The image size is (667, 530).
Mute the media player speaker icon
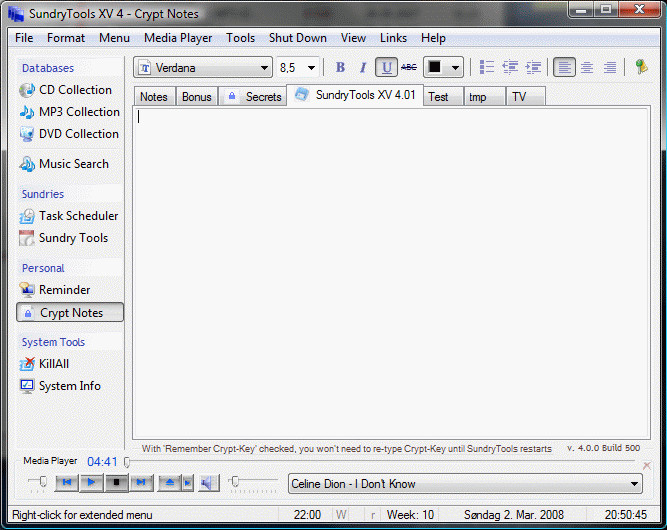(x=207, y=483)
